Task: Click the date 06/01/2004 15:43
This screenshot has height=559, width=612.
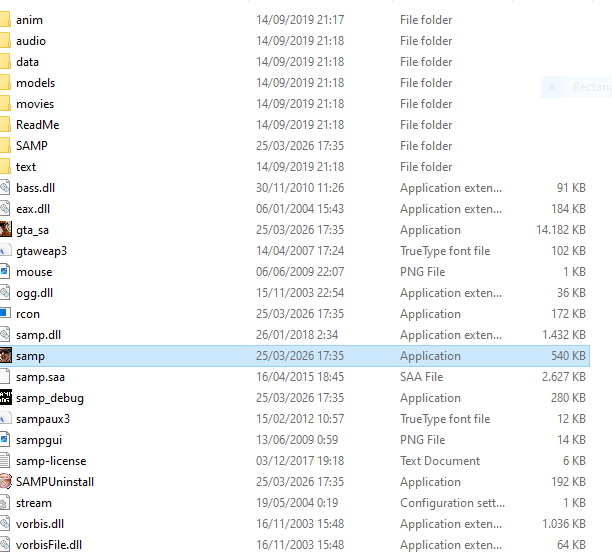Action: [300, 208]
